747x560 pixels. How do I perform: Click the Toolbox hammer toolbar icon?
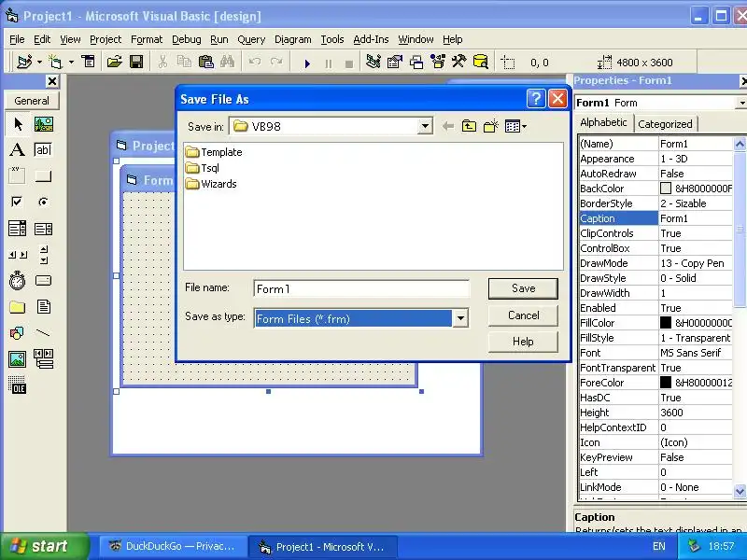click(x=459, y=62)
